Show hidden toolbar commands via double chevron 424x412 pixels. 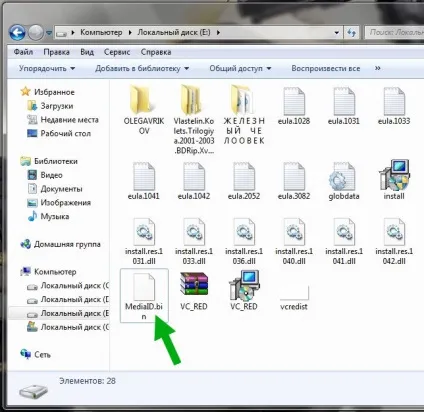pyautogui.click(x=378, y=68)
